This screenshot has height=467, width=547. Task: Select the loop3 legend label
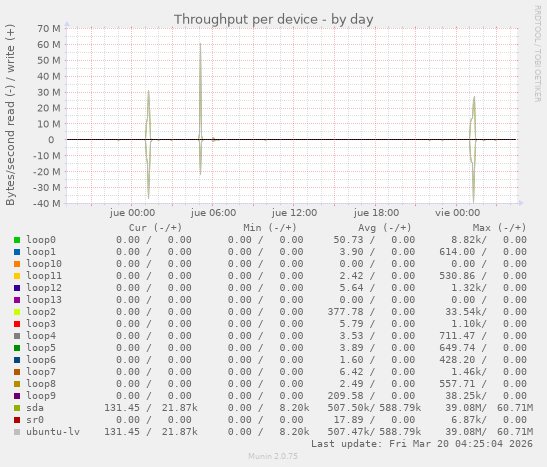41,324
